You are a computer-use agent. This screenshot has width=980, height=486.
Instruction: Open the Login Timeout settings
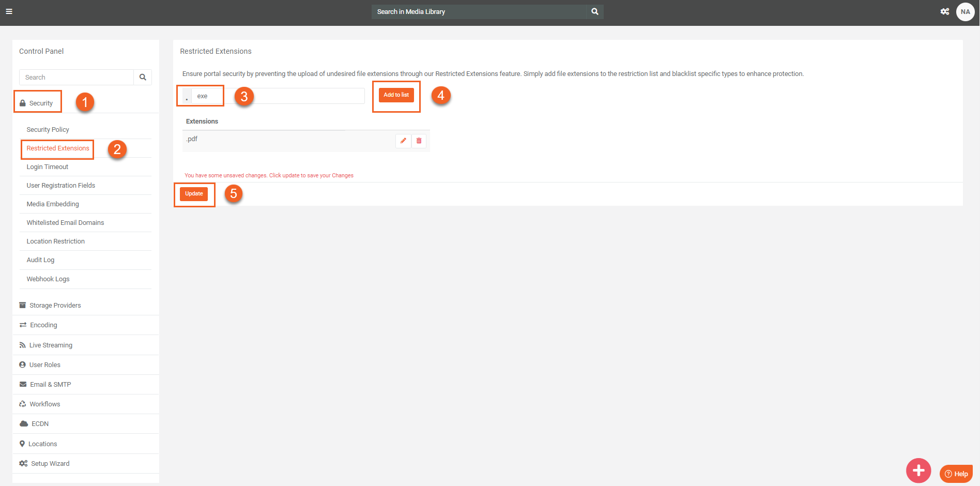47,166
